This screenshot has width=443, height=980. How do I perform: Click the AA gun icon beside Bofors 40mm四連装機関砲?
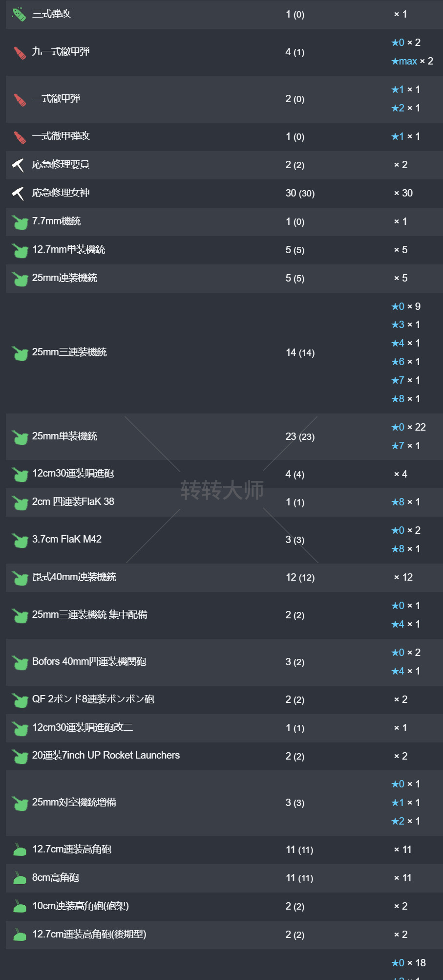click(x=20, y=663)
